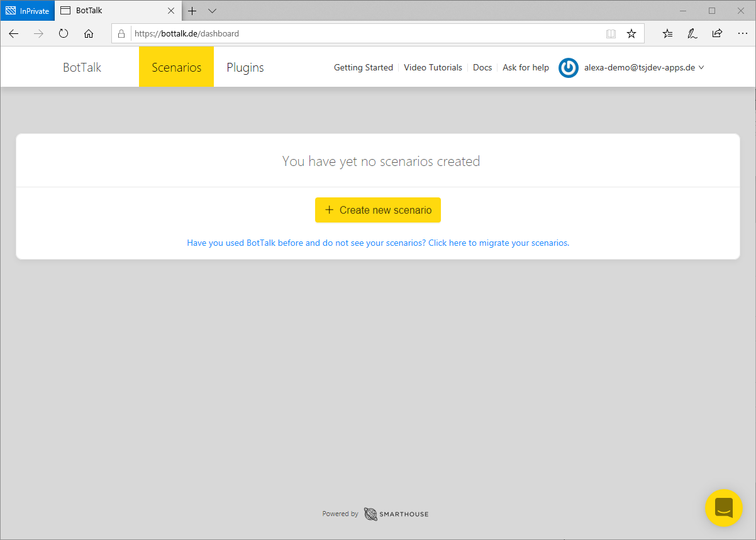Open browser settings and more menu

[x=742, y=34]
